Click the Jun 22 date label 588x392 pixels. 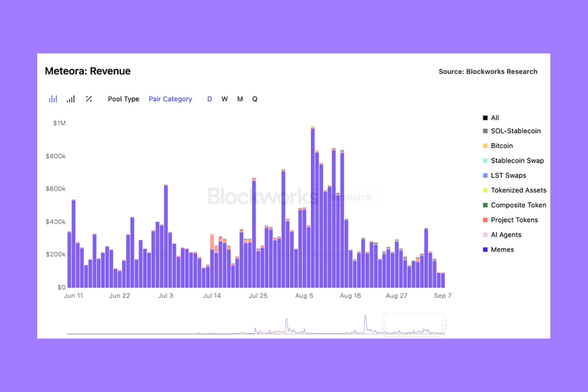(119, 296)
